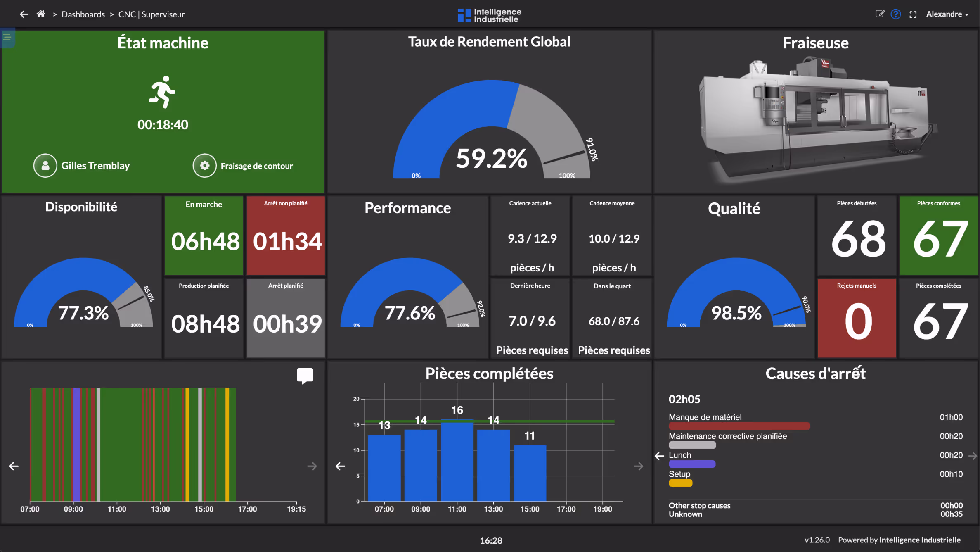Open the Dashboards breadcrumb
Image resolution: width=980 pixels, height=552 pixels.
[83, 14]
